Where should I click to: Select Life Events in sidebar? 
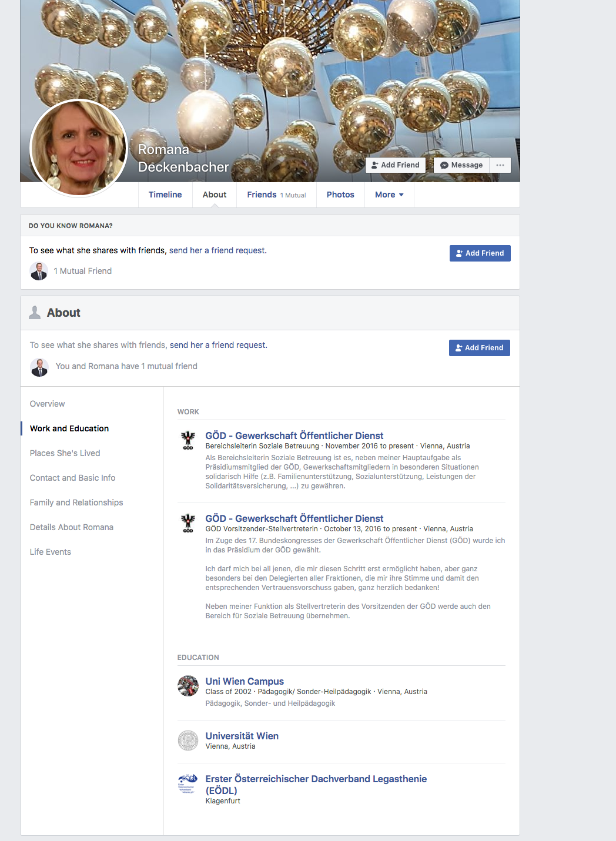pyautogui.click(x=50, y=552)
